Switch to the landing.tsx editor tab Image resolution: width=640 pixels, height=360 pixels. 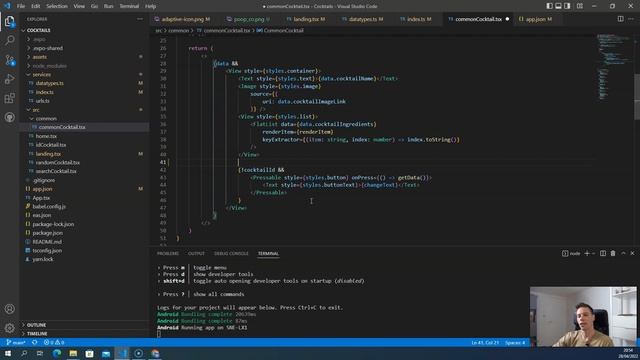pos(305,19)
